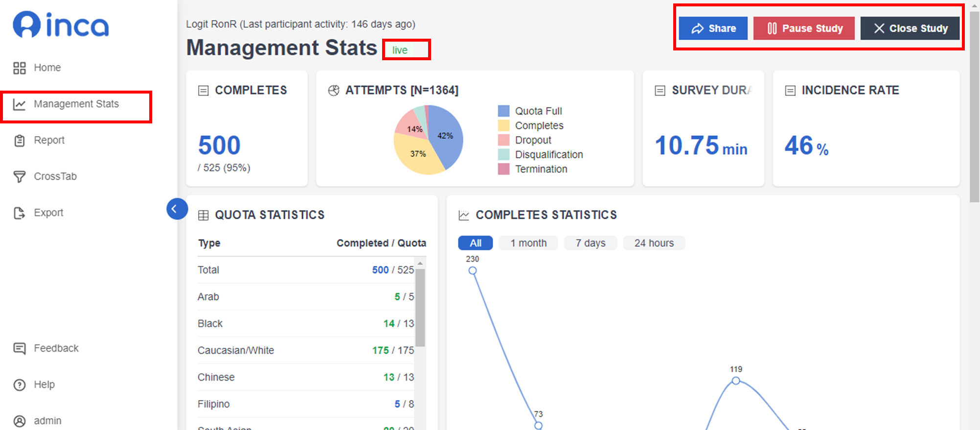This screenshot has height=430, width=980.
Task: Click the Survey Duration card icon
Action: click(x=660, y=91)
